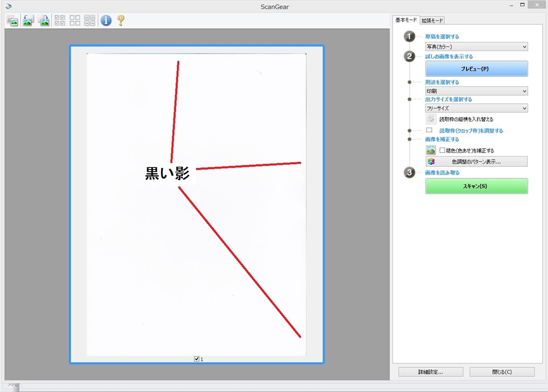Image resolution: width=548 pixels, height=392 pixels.
Task: Click the 出力サイズを選択する link
Action: pyautogui.click(x=448, y=99)
